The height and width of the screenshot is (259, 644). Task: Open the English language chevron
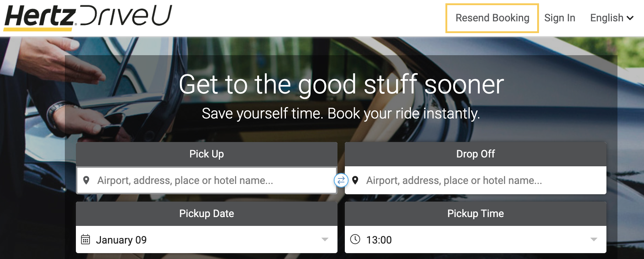click(x=631, y=18)
